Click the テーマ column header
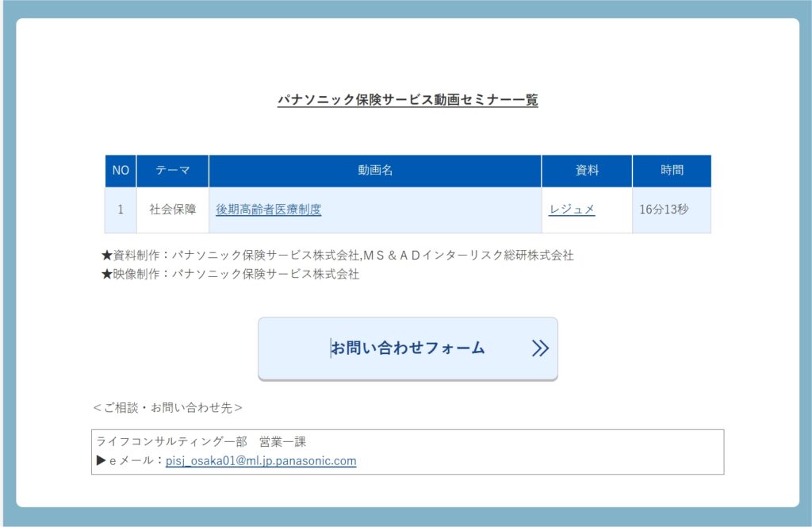The width and height of the screenshot is (812, 527). point(173,171)
